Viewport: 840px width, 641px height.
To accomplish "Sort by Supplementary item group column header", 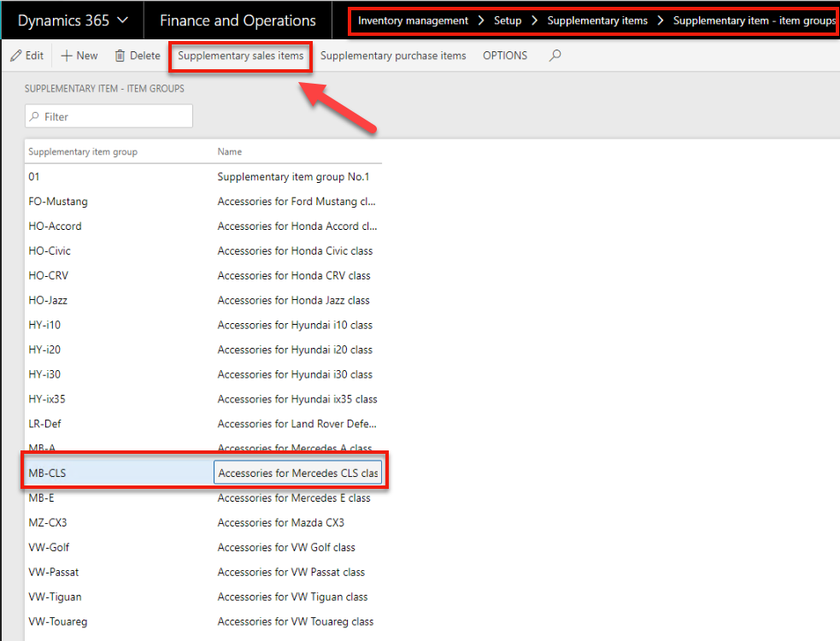I will coord(83,151).
